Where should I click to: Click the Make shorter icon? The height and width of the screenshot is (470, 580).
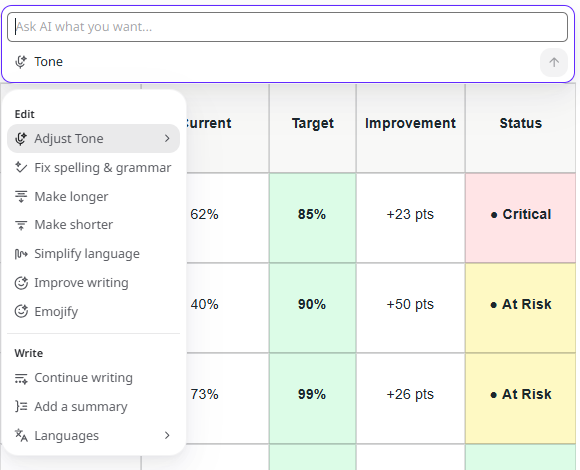pyautogui.click(x=21, y=225)
